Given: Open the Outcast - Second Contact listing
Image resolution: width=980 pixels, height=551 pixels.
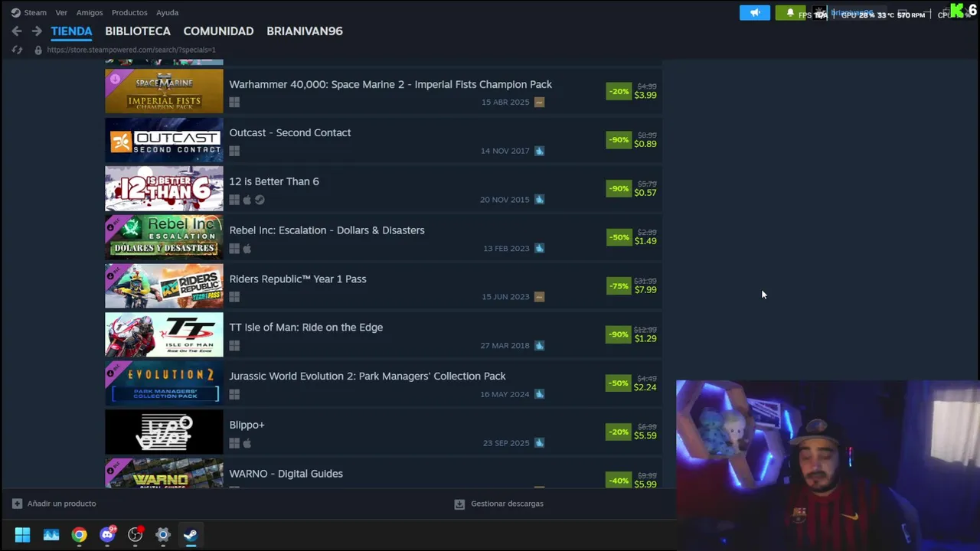Looking at the screenshot, I should coord(290,132).
